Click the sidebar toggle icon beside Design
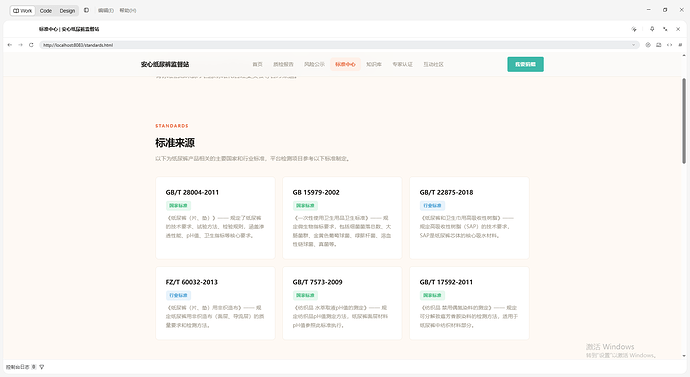Screen dimensions: 690x377 point(86,10)
